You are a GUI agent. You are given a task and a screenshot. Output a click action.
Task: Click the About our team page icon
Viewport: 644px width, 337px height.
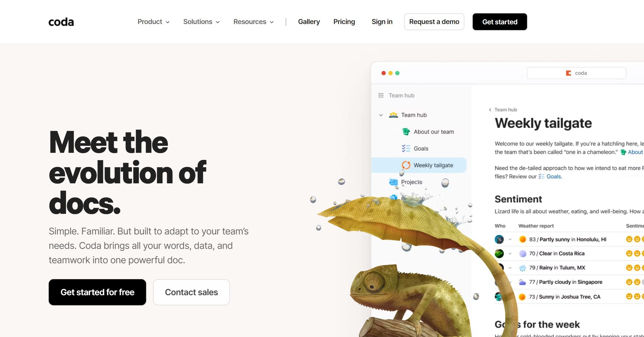tap(406, 131)
